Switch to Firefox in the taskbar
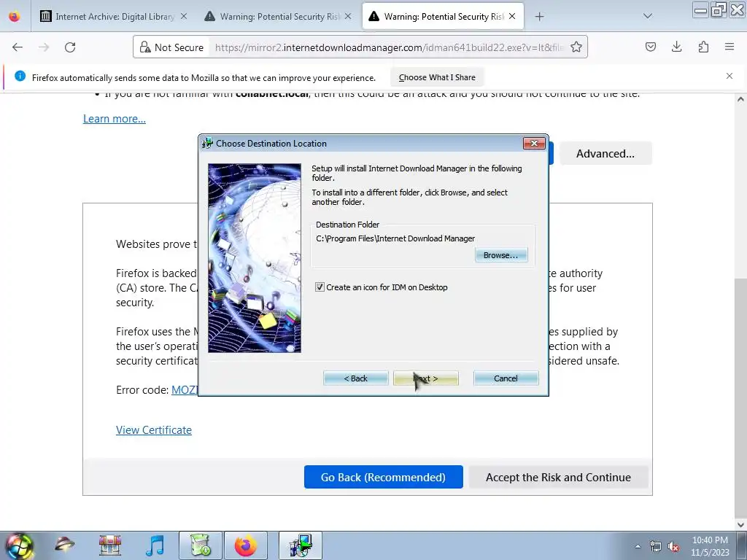This screenshot has height=560, width=747. coord(246,545)
